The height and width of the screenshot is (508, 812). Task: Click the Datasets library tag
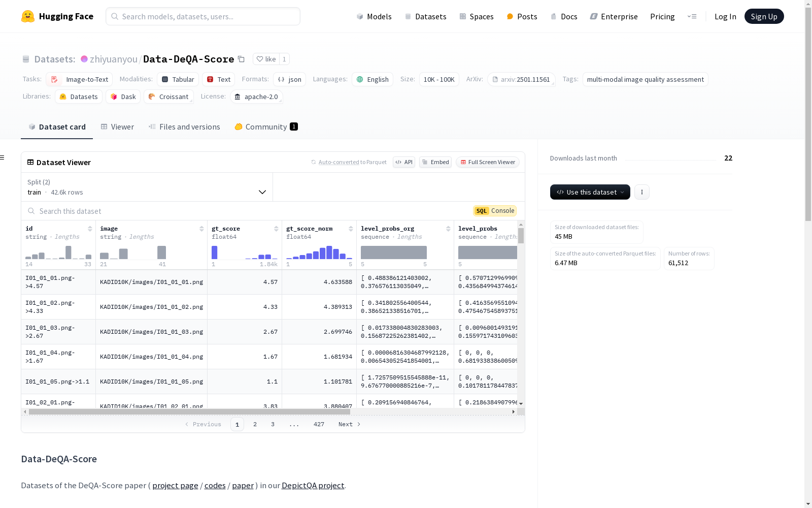(x=79, y=97)
